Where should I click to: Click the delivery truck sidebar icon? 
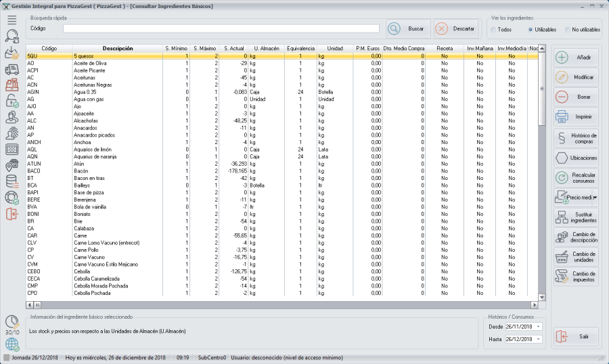click(x=12, y=68)
